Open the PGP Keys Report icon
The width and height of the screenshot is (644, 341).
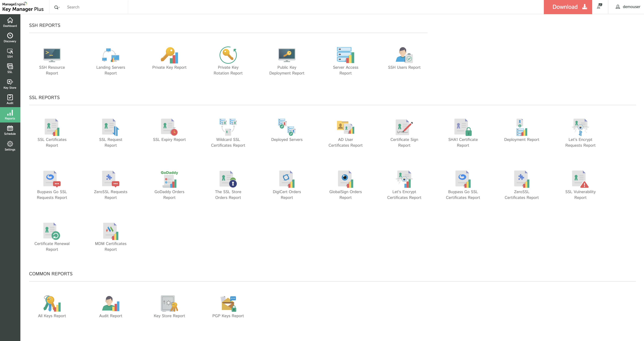[228, 304]
